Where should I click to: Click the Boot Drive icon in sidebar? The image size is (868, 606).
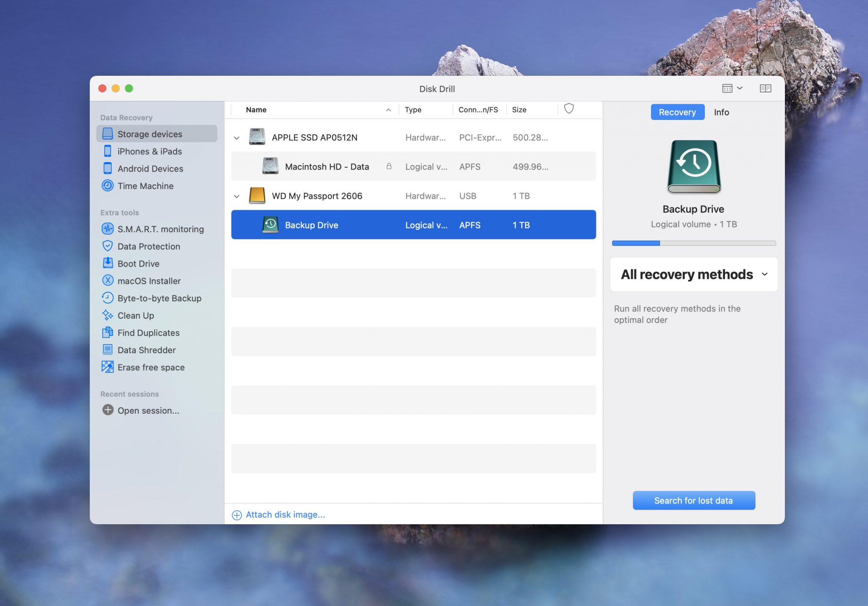point(107,262)
